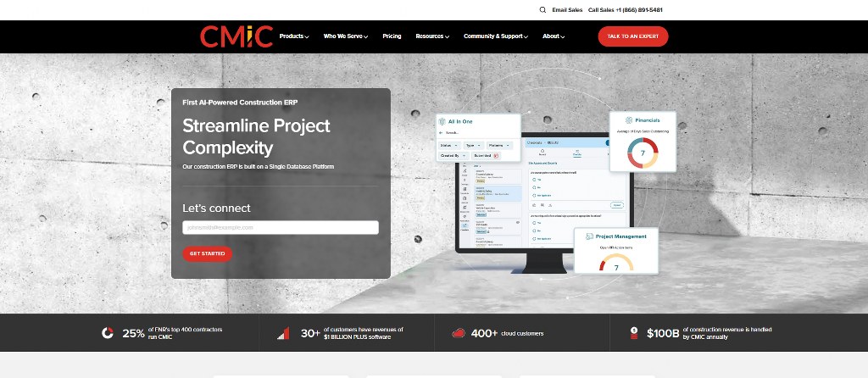This screenshot has width=868, height=378.
Task: Click the '30+' statistic
Action: click(310, 333)
